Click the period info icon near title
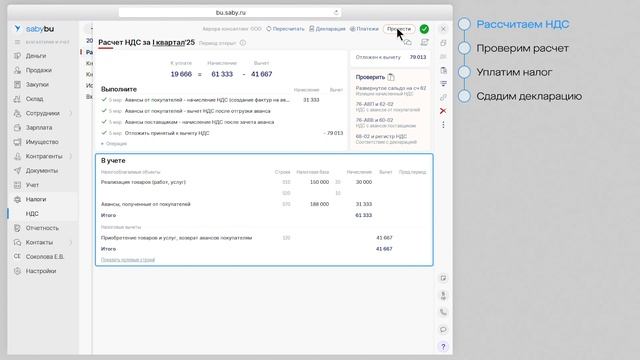 coord(243,43)
